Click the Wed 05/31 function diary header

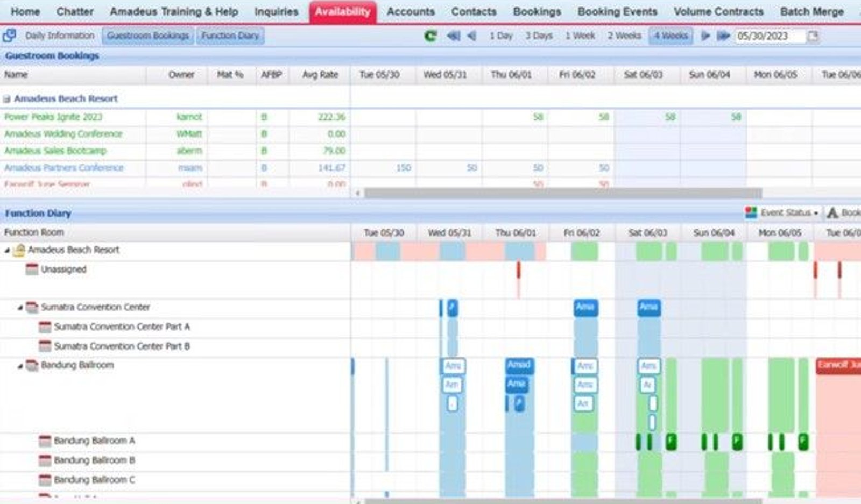[449, 232]
